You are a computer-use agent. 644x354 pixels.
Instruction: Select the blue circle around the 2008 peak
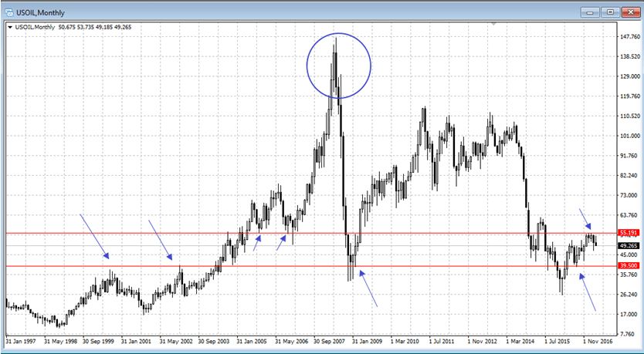pyautogui.click(x=308, y=66)
